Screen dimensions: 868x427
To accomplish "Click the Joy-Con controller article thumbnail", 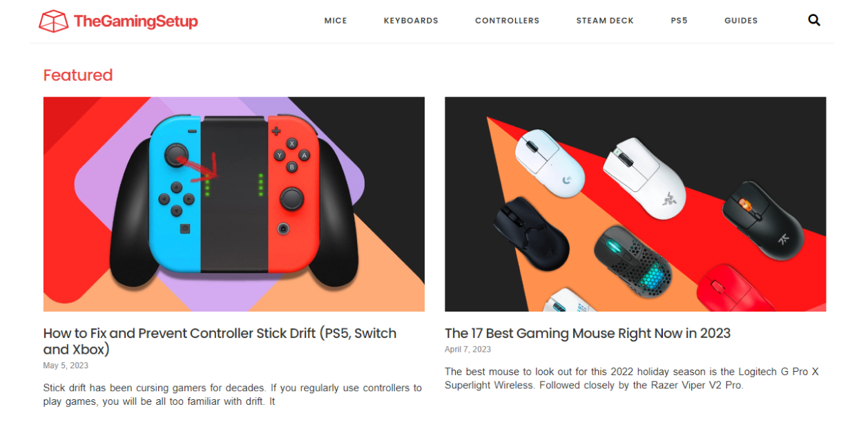I will coord(234,204).
